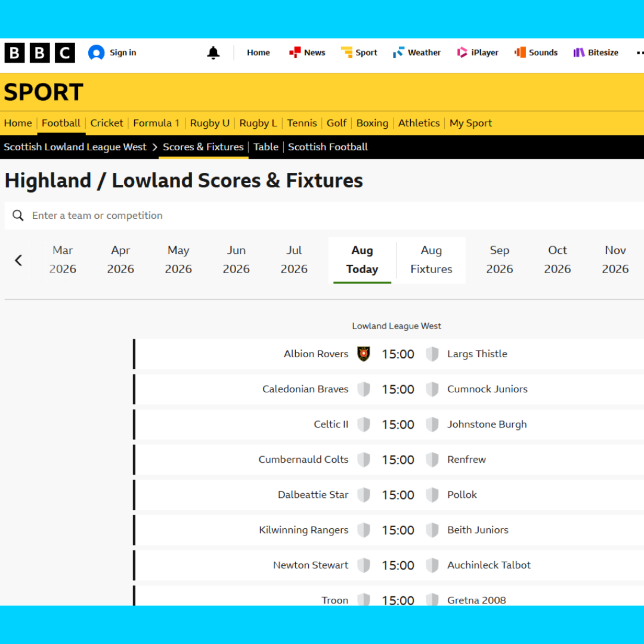Viewport: 644px width, 644px height.
Task: Select Mar 2026 in date picker
Action: click(63, 260)
